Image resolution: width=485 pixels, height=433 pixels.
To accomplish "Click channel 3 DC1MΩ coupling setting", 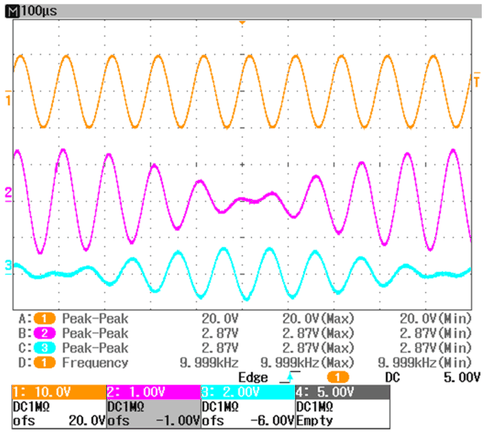I will [220, 407].
